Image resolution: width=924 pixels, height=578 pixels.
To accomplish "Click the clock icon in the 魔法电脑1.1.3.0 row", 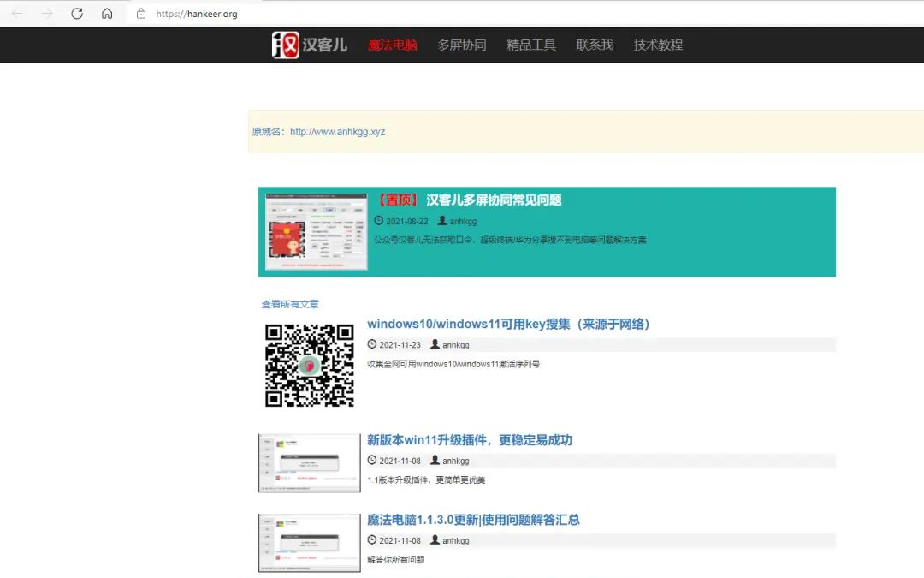I will 372,539.
